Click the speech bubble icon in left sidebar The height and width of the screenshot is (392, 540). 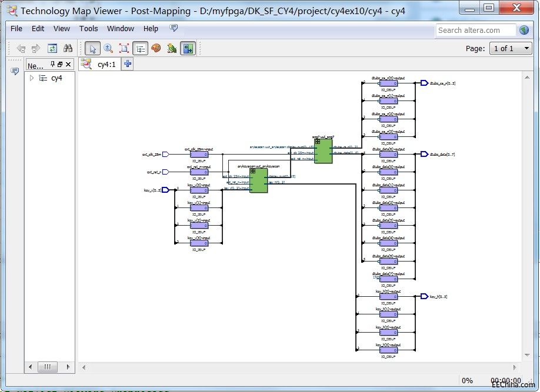pyautogui.click(x=15, y=71)
